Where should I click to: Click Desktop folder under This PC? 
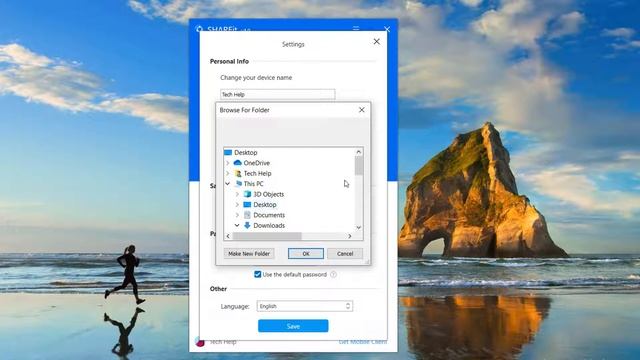pyautogui.click(x=265, y=204)
